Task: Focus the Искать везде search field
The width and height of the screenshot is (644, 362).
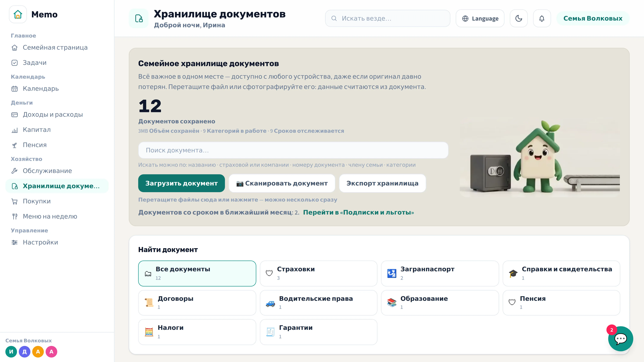Action: point(387,18)
